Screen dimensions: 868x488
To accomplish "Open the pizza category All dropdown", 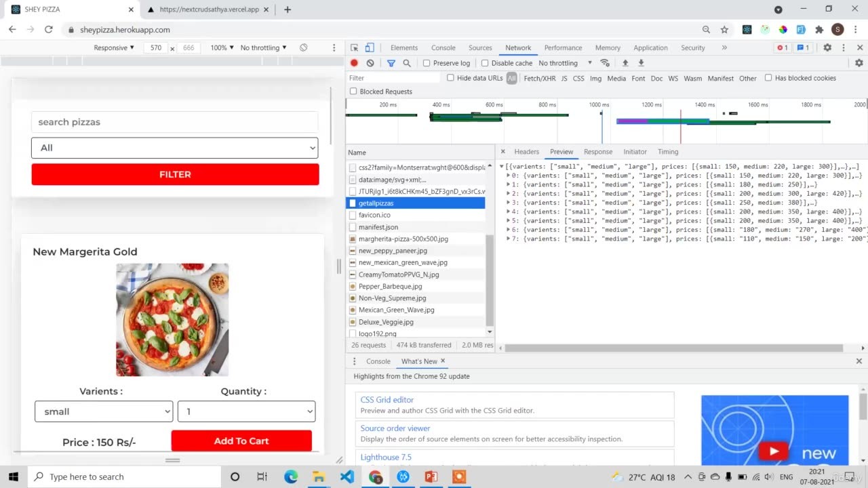I will point(174,148).
